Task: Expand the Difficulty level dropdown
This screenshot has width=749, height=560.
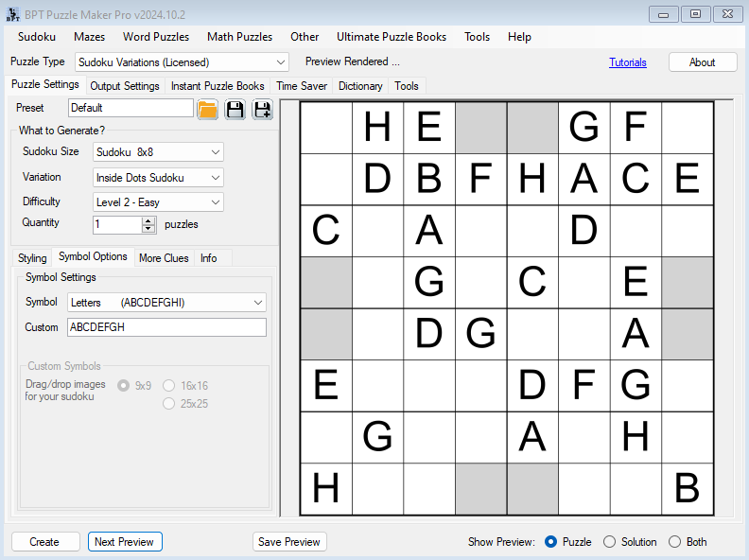Action: click(x=217, y=202)
